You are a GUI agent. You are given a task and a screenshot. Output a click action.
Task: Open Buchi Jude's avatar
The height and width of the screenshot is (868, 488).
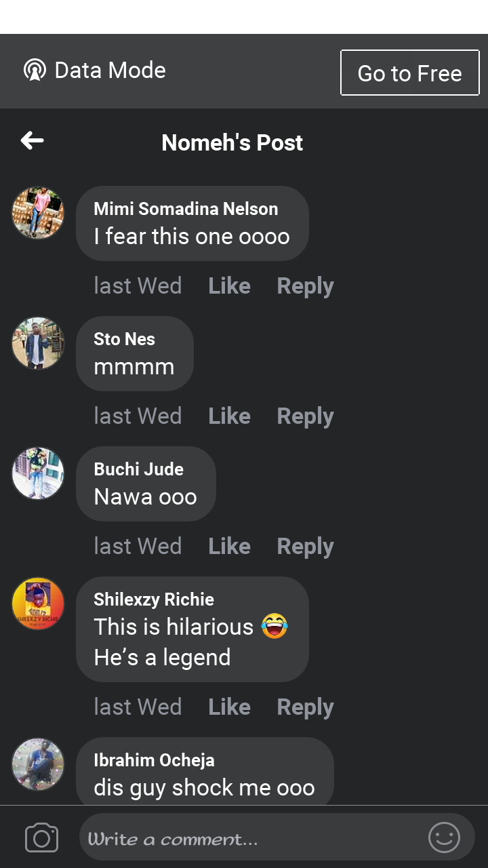38,474
